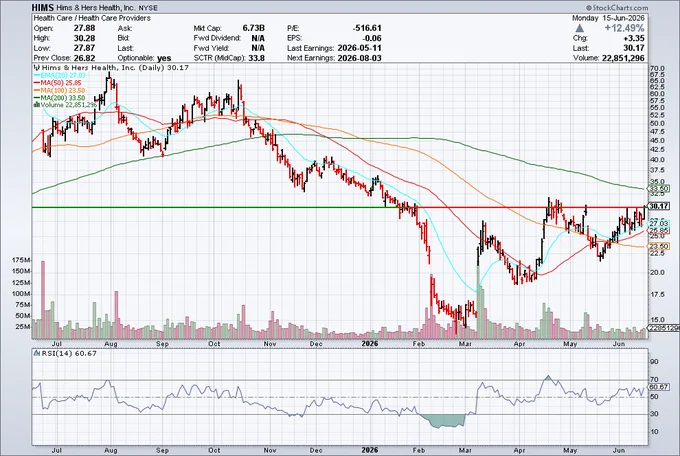The image size is (680, 456).
Task: Select the High value 30.28
Action: tap(85, 38)
